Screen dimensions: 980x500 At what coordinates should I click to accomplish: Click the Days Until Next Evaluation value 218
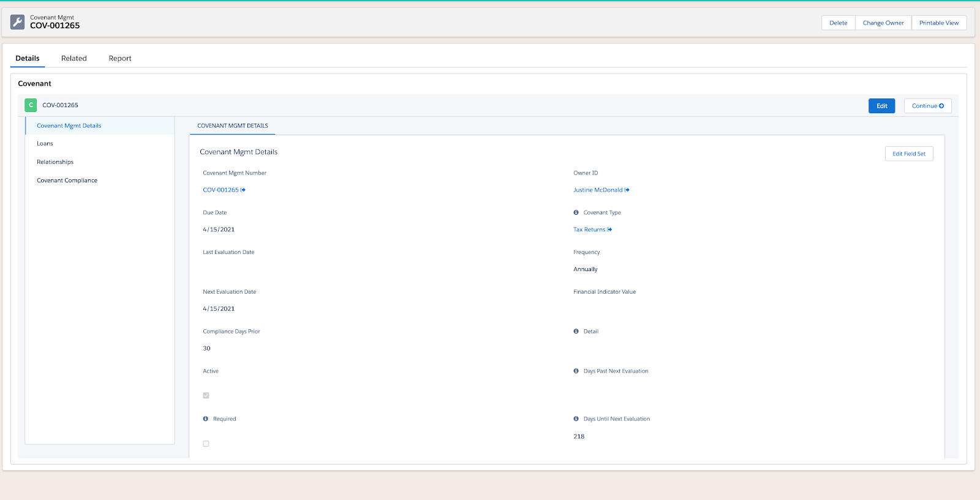pyautogui.click(x=579, y=436)
